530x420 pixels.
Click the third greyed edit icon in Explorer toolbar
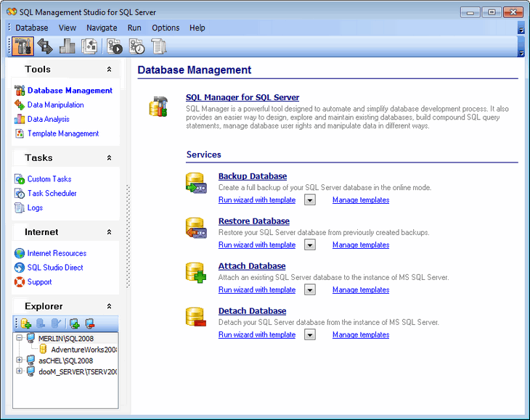point(56,324)
